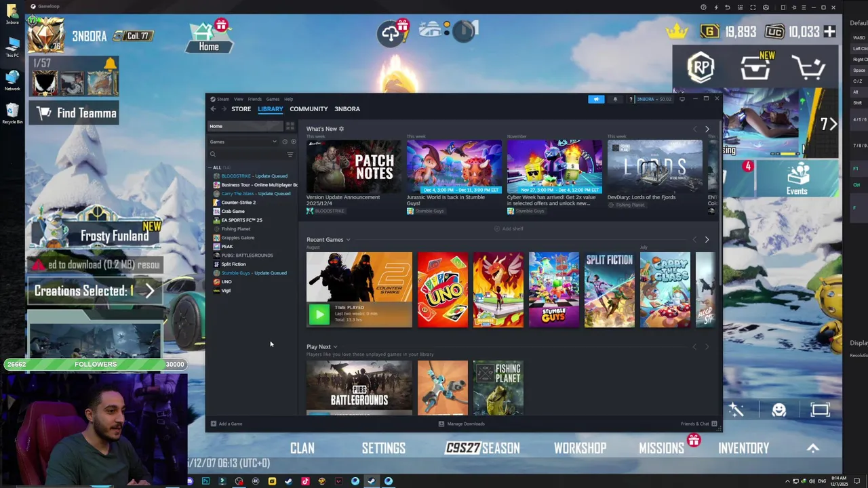
Task: Toggle sort by recent activity clock icon
Action: 285,142
